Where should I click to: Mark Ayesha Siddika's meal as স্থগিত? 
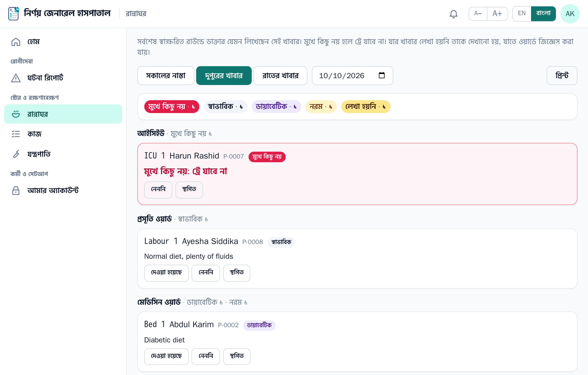point(237,273)
